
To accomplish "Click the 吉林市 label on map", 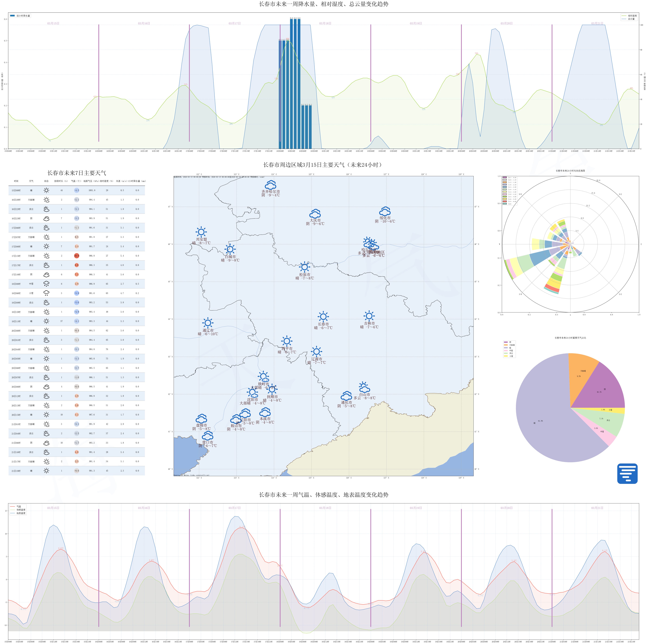I will [x=369, y=323].
